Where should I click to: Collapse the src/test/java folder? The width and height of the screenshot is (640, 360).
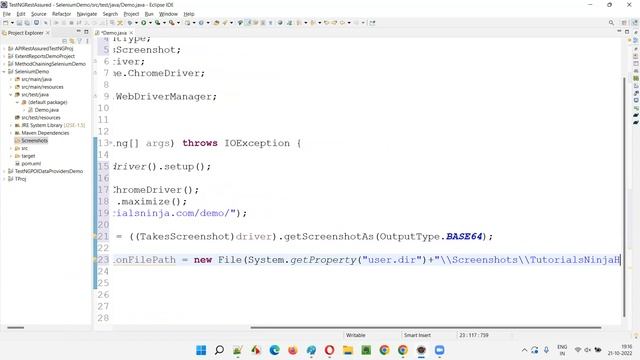[x=11, y=95]
